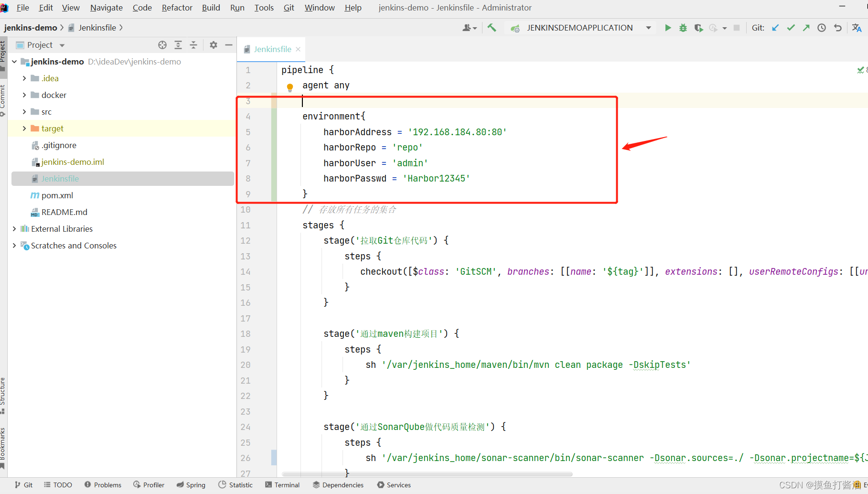Open the File menu

(23, 8)
